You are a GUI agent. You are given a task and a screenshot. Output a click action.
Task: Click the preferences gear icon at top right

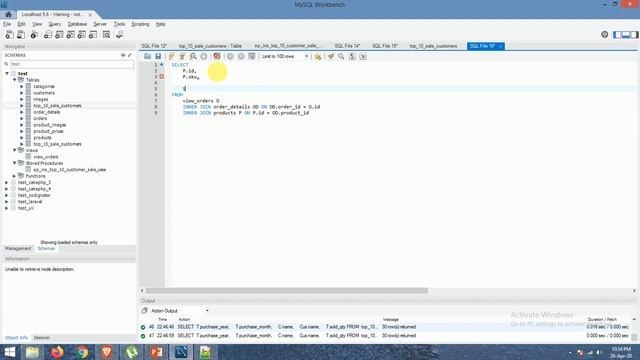pos(604,35)
